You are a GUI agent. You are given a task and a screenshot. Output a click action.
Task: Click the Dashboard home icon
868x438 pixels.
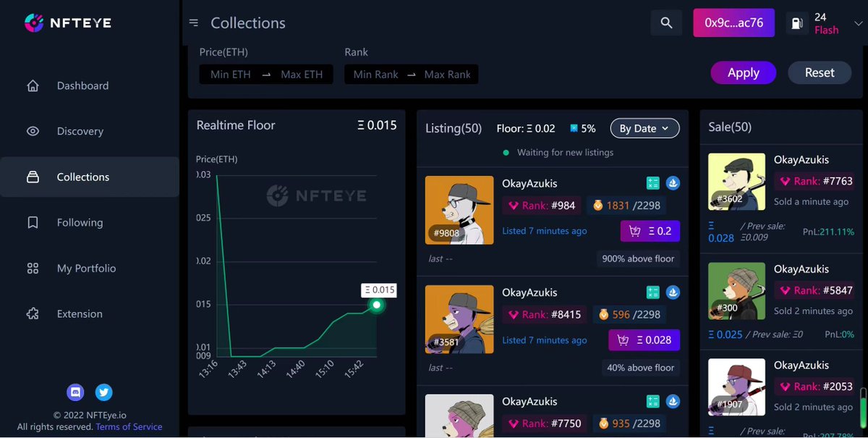coord(33,85)
